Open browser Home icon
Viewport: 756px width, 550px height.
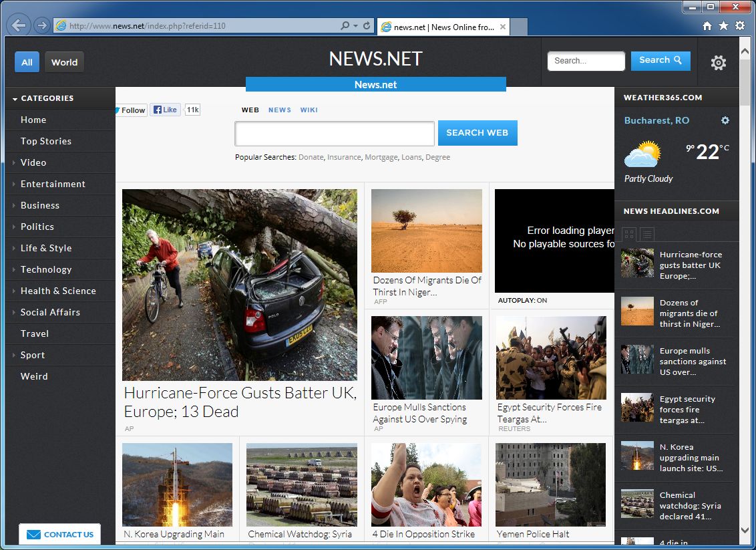pos(707,25)
